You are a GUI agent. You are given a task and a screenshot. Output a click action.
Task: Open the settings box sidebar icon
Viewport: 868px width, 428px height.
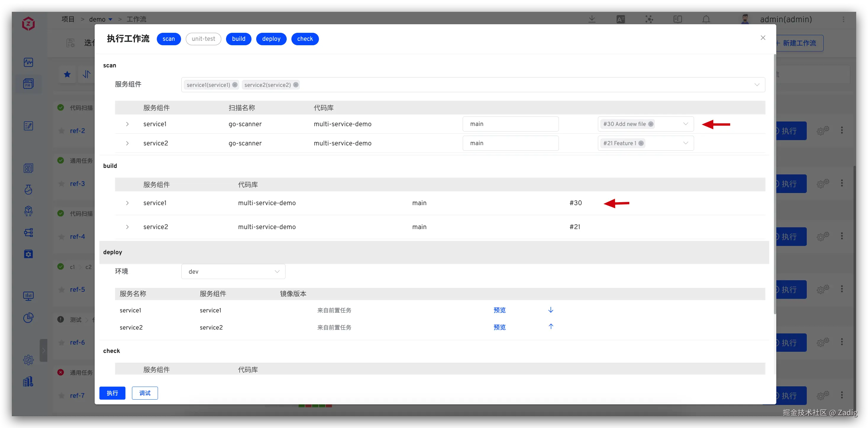[x=28, y=254]
